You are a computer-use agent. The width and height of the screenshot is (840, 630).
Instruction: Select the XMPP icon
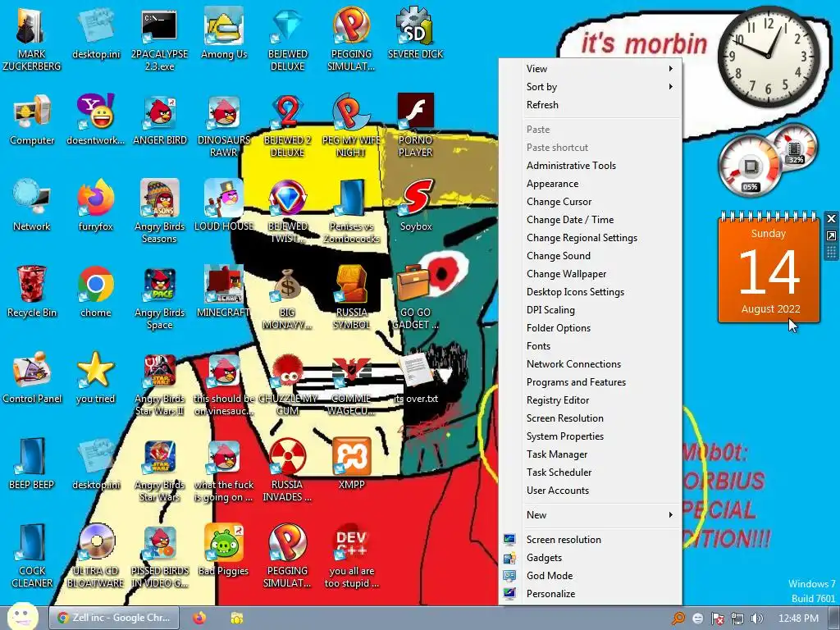351,464
